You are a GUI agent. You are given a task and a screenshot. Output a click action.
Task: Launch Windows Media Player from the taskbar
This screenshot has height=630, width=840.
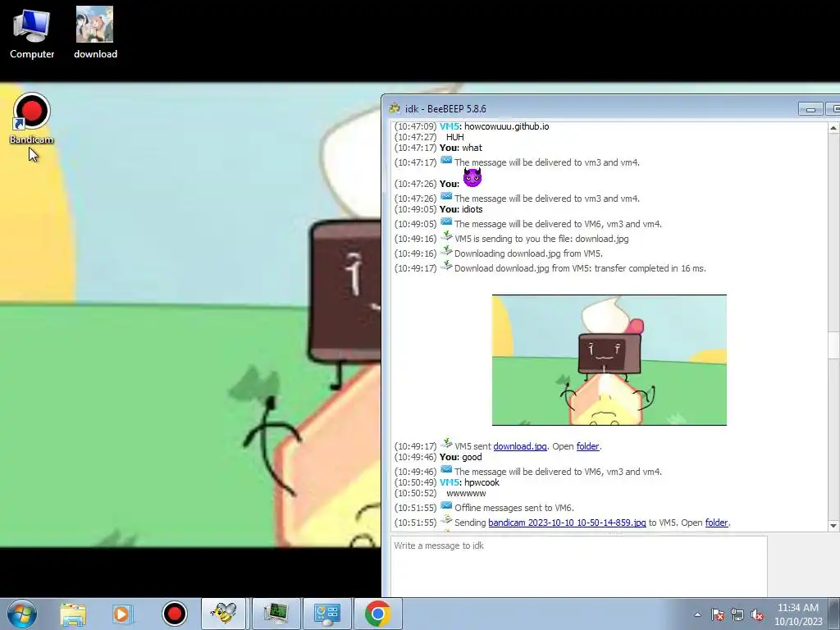122,614
